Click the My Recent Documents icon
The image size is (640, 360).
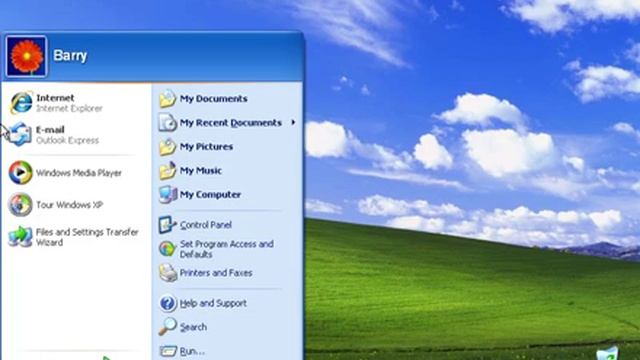point(167,122)
